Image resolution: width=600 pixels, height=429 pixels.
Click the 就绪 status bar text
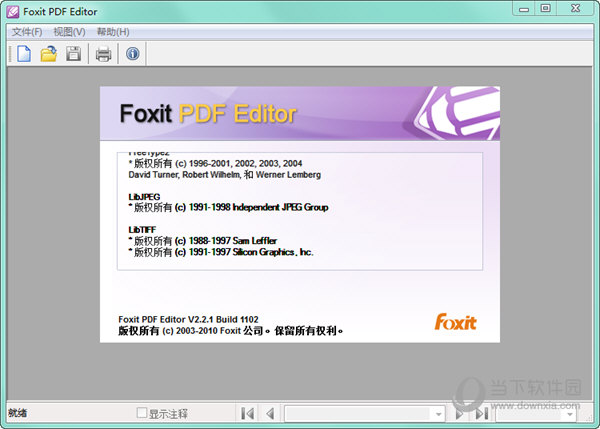[18, 413]
